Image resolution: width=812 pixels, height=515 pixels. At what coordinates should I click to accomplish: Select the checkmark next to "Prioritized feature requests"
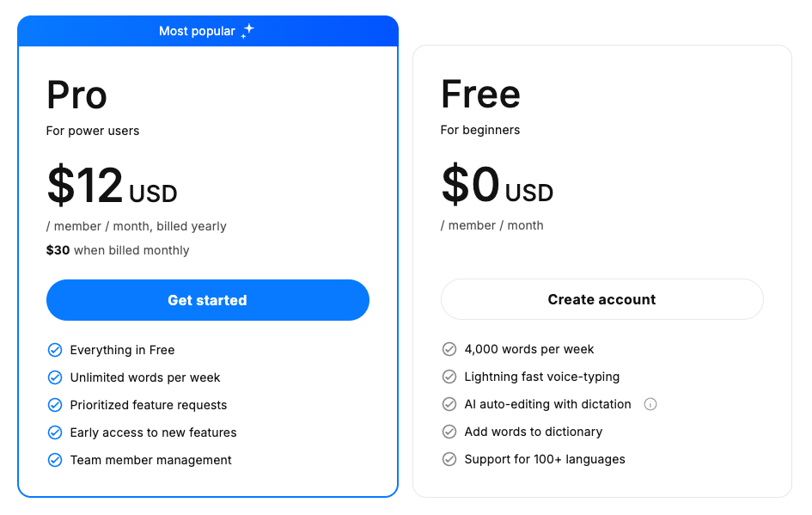pyautogui.click(x=55, y=405)
